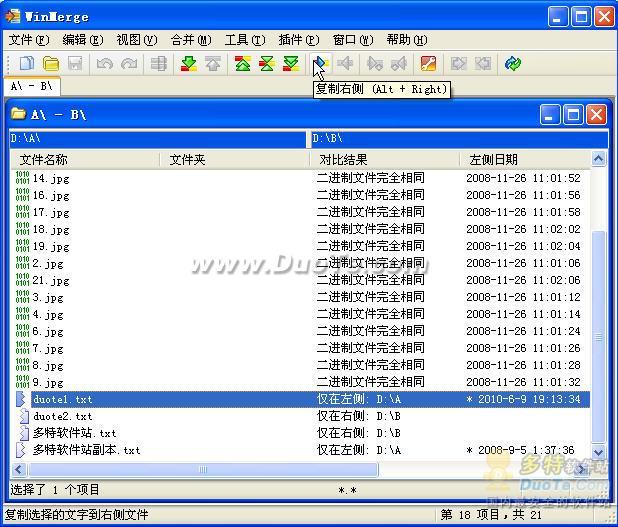Image resolution: width=618 pixels, height=527 pixels.
Task: Open the 文件(F) menu
Action: pyautogui.click(x=29, y=40)
